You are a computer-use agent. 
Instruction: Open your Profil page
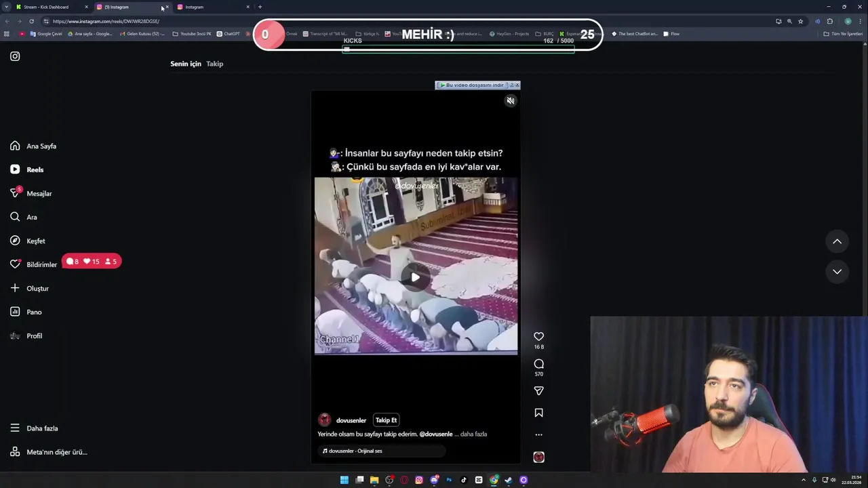tap(26, 335)
